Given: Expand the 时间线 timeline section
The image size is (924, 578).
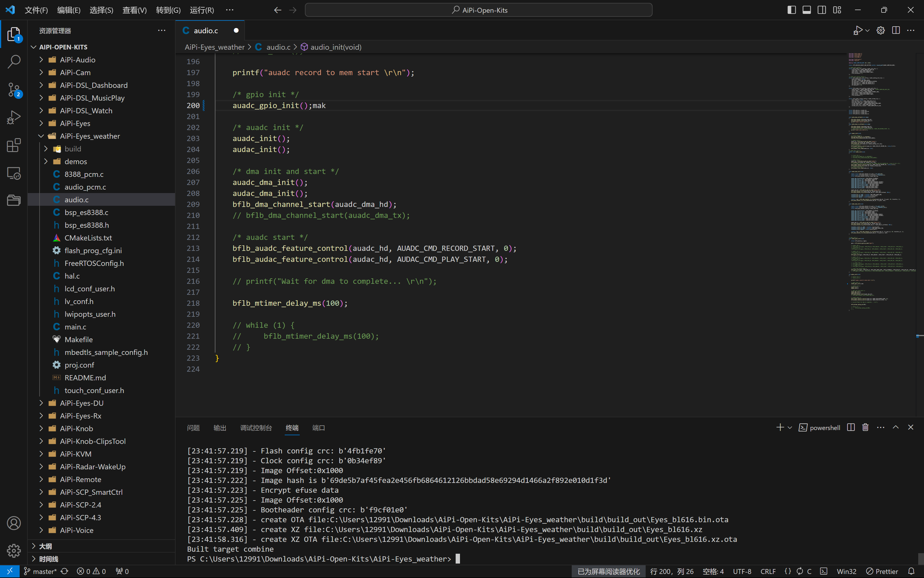Looking at the screenshot, I should click(x=102, y=559).
